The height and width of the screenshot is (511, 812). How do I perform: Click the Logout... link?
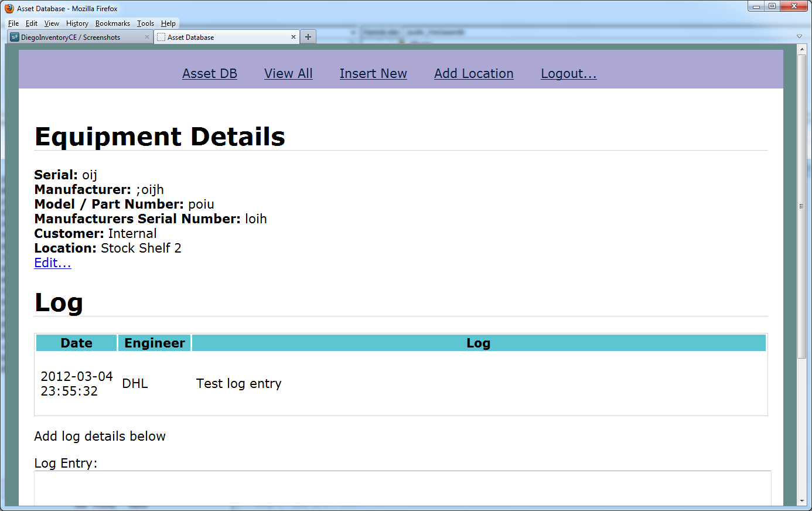point(568,73)
